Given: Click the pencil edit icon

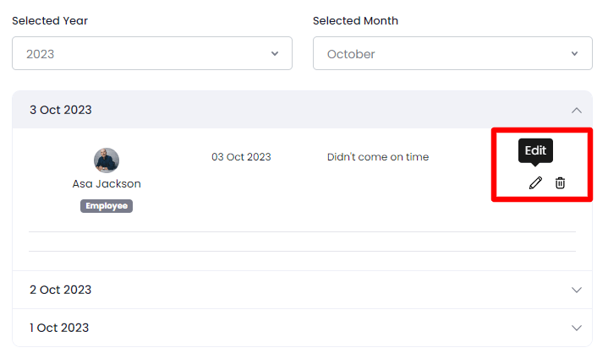Looking at the screenshot, I should point(535,182).
